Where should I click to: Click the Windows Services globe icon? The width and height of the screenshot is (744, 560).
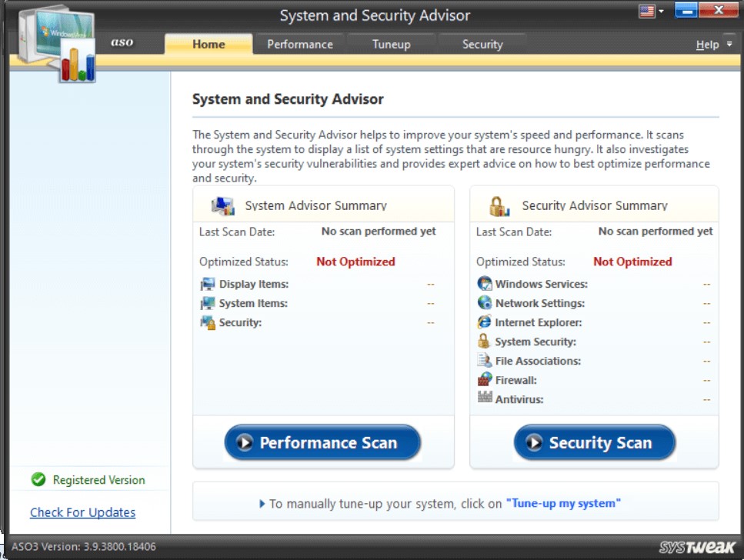(x=485, y=284)
